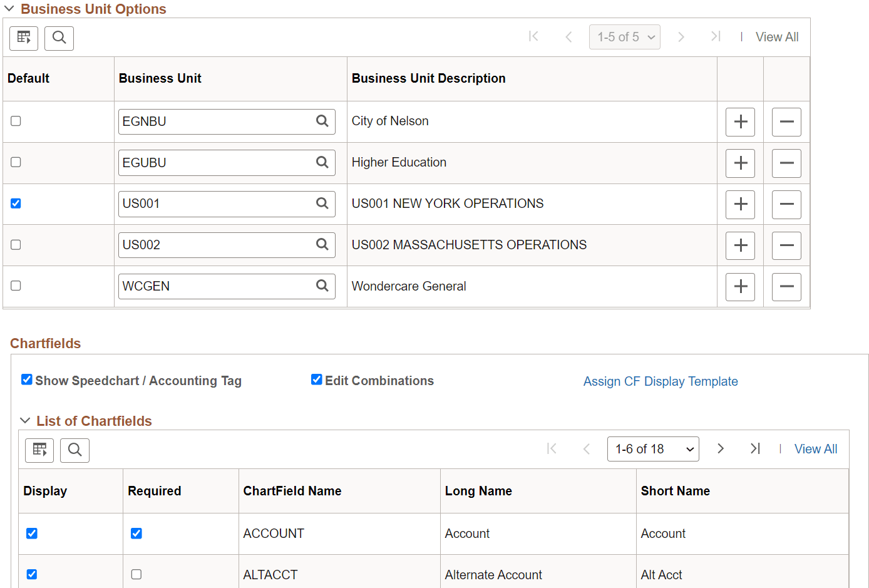
Task: Delete the WCGEN business unit row
Action: (786, 286)
